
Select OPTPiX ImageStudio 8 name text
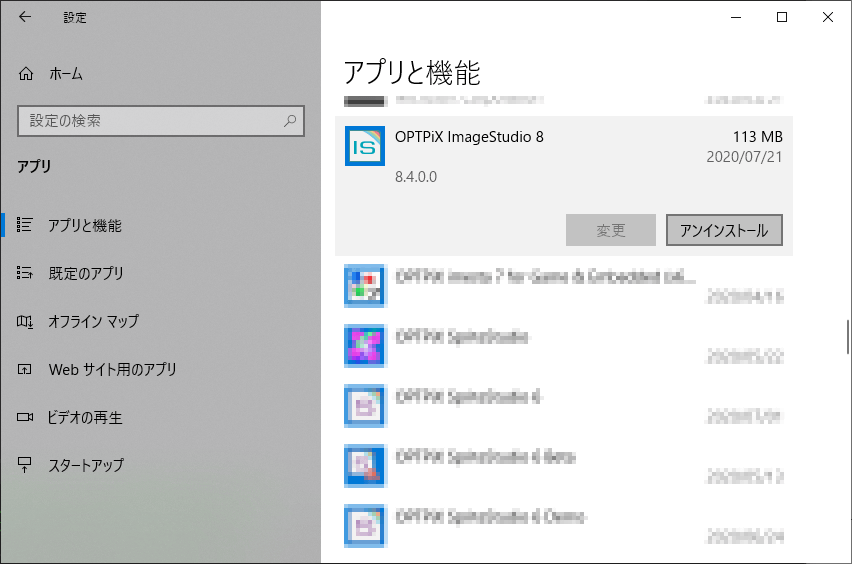(x=469, y=137)
